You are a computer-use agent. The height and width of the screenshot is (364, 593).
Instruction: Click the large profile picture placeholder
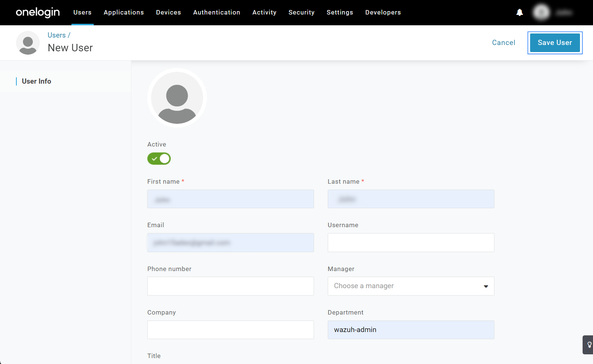(177, 98)
